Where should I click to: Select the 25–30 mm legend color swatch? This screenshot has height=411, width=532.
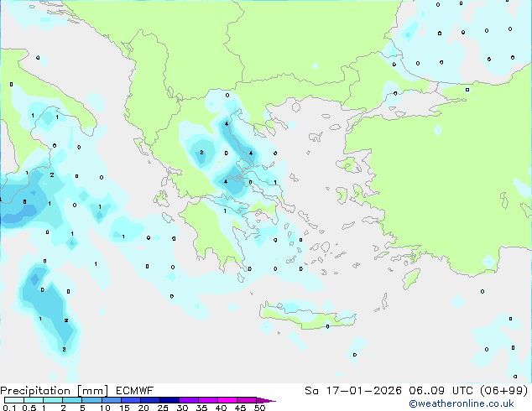coord(170,400)
